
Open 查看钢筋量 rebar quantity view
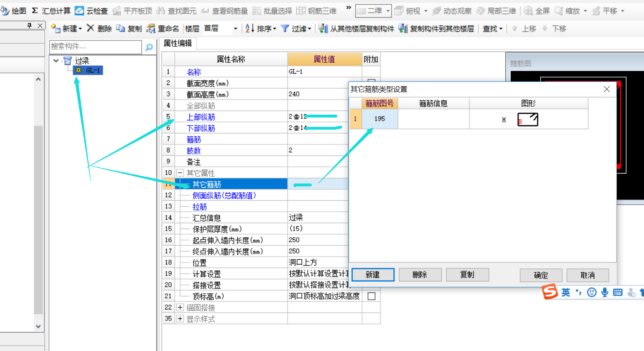[225, 11]
